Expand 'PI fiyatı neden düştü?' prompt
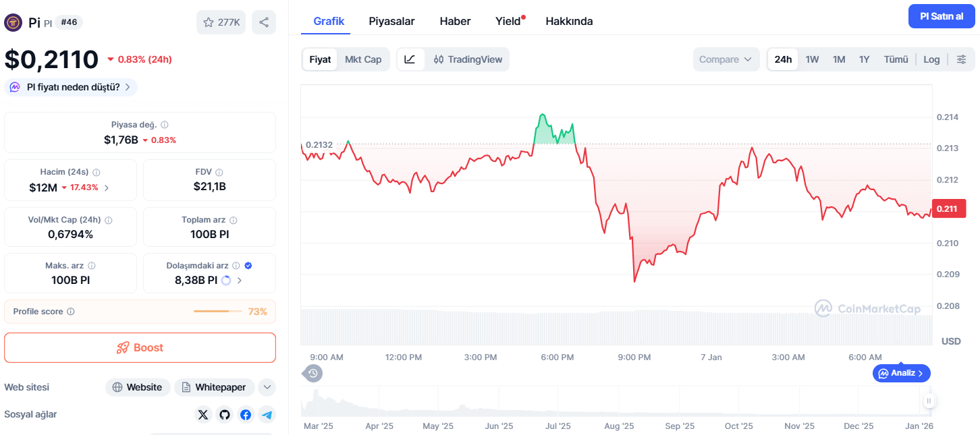This screenshot has height=435, width=980. [71, 87]
